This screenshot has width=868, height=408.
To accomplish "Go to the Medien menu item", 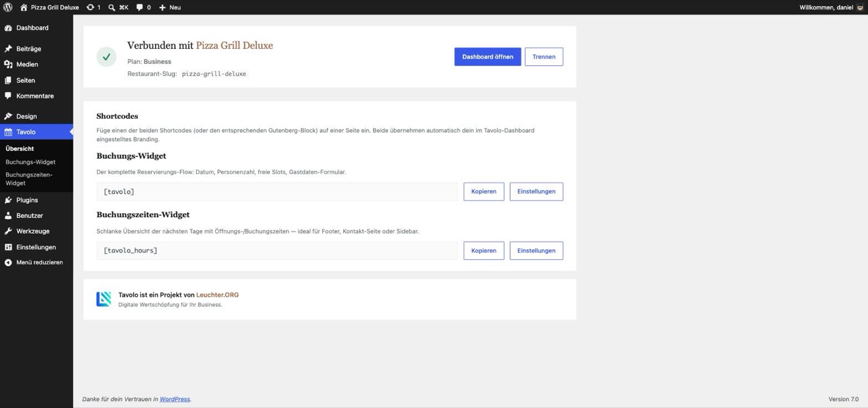I will point(37,64).
